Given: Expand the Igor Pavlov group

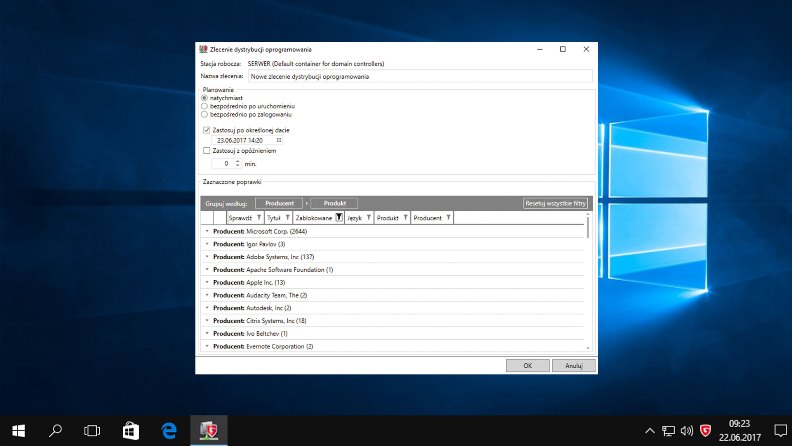Looking at the screenshot, I should click(x=207, y=244).
